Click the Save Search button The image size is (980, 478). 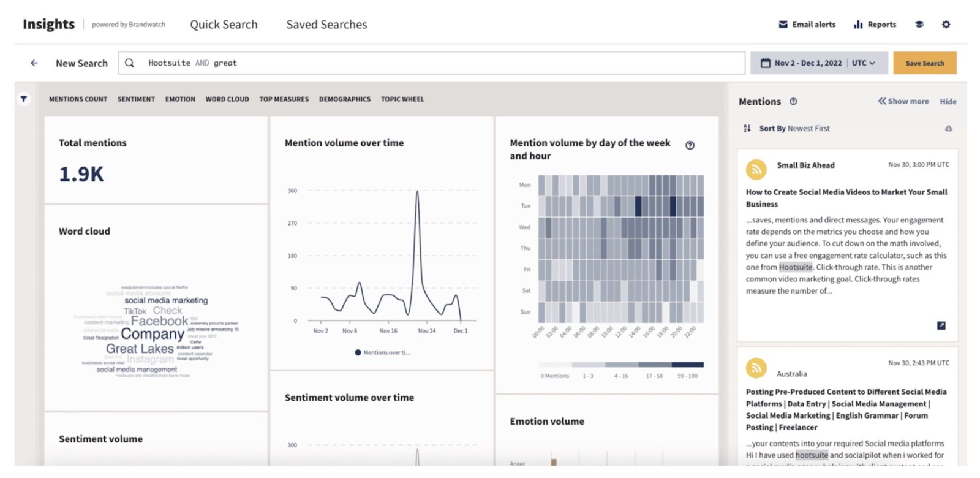924,63
